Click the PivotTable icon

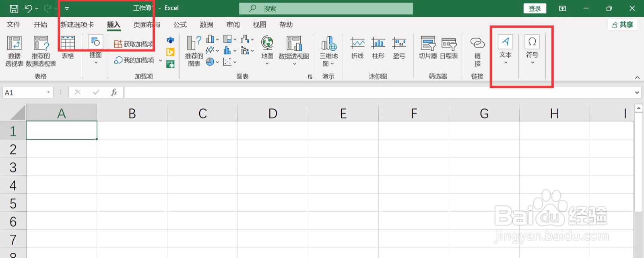point(14,43)
